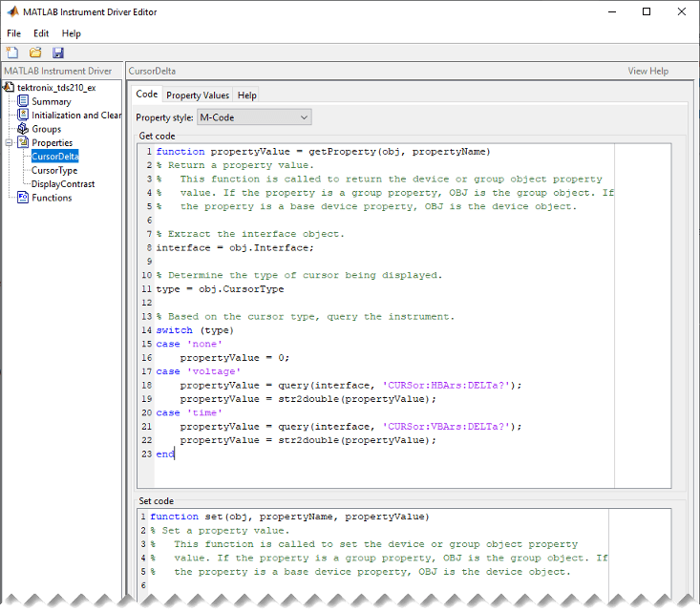
Task: Open the Property style dropdown
Action: (253, 117)
